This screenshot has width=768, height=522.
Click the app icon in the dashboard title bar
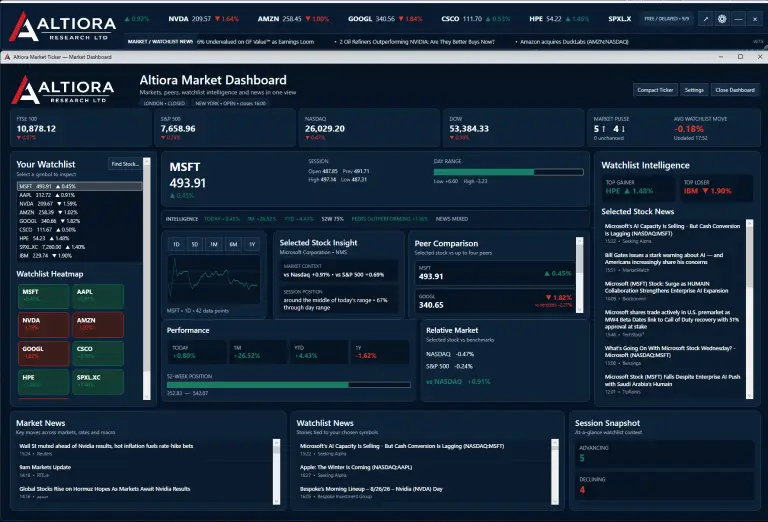point(7,57)
